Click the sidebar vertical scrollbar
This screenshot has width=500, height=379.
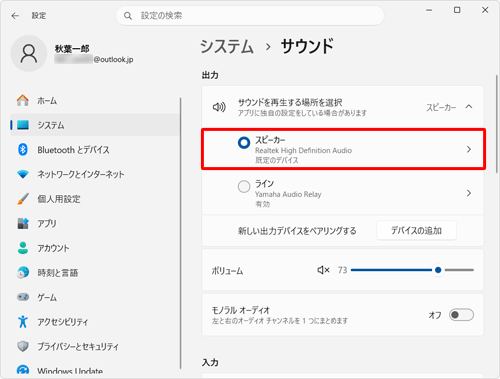[181, 233]
